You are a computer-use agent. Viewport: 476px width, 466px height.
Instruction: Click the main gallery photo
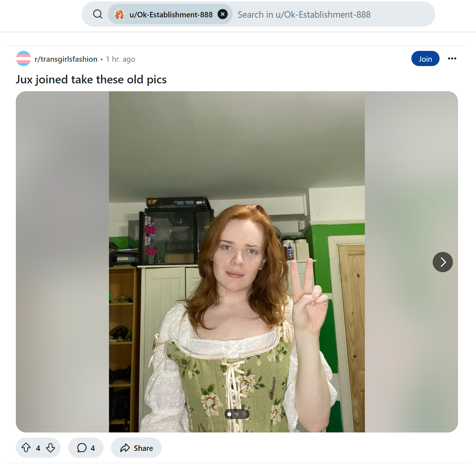point(237,262)
